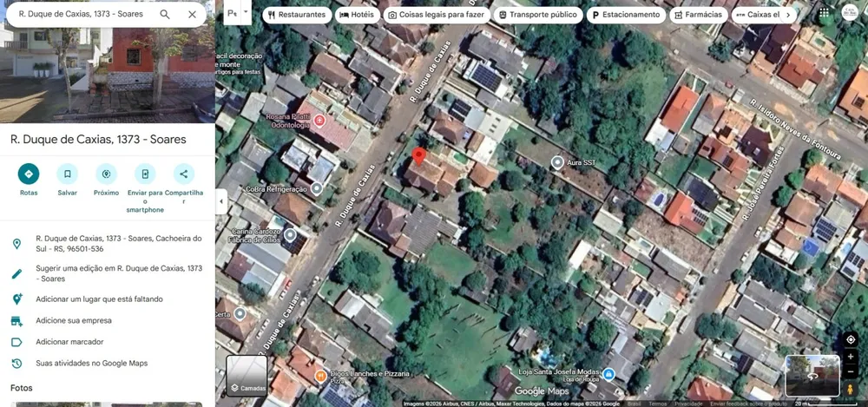Collapse the side panel arrow

220,201
